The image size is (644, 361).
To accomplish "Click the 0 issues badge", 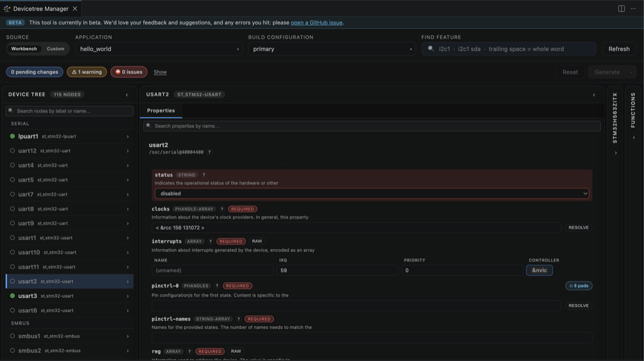I will (129, 72).
